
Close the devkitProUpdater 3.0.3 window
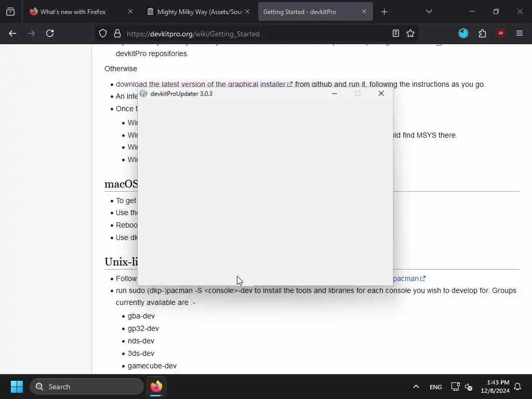coord(381,94)
